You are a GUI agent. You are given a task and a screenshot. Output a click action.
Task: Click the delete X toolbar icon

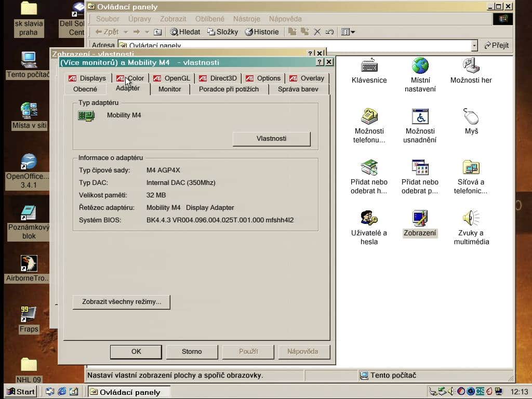point(317,32)
